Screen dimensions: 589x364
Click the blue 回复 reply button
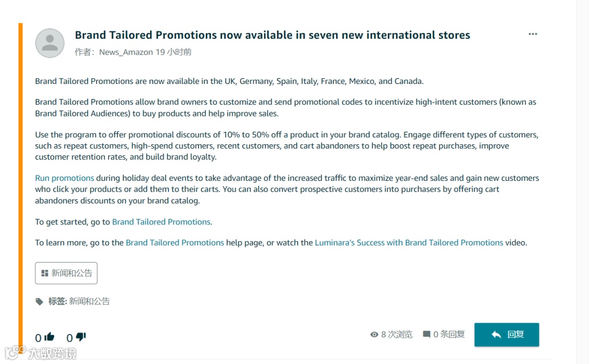point(507,335)
